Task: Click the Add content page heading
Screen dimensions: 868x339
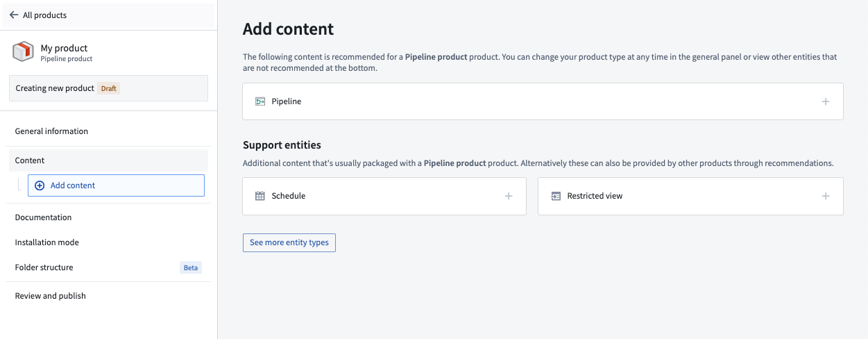Action: [288, 29]
